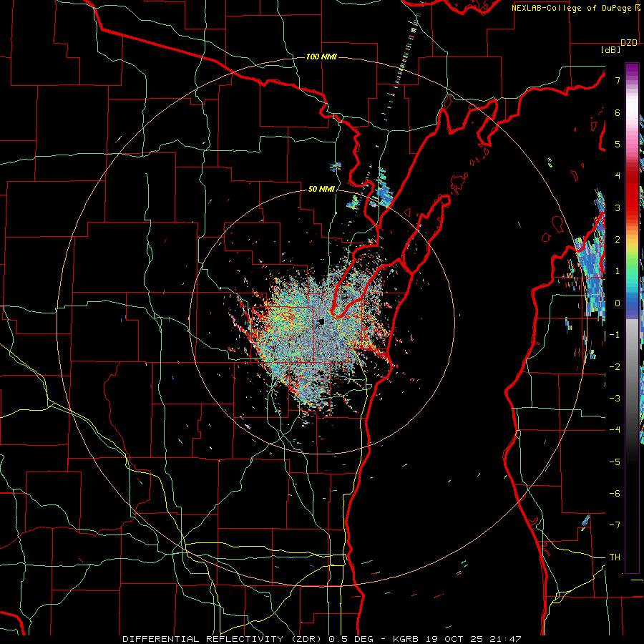This screenshot has height=644, width=644.
Task: Click the -5 value on the color scale
Action: pyautogui.click(x=615, y=462)
